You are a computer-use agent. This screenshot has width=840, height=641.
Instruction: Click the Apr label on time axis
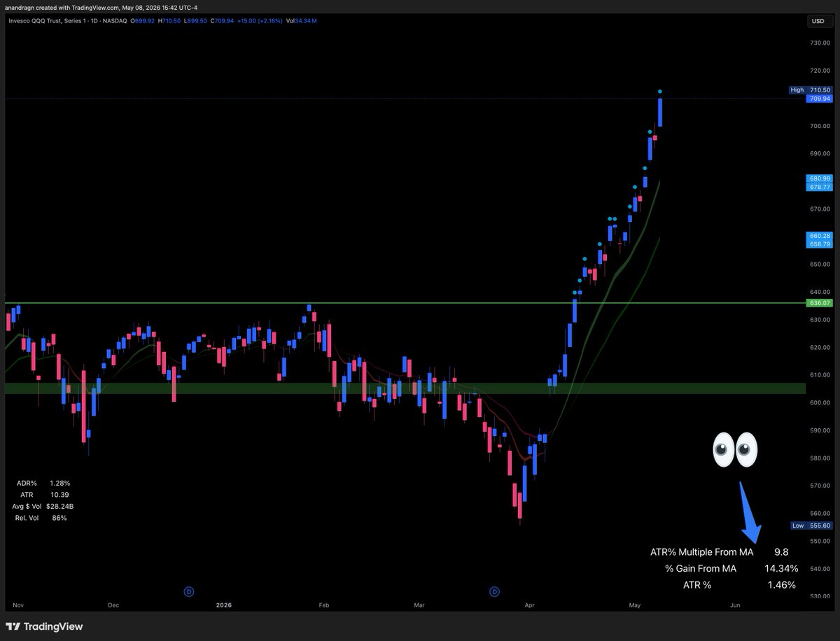(x=529, y=604)
